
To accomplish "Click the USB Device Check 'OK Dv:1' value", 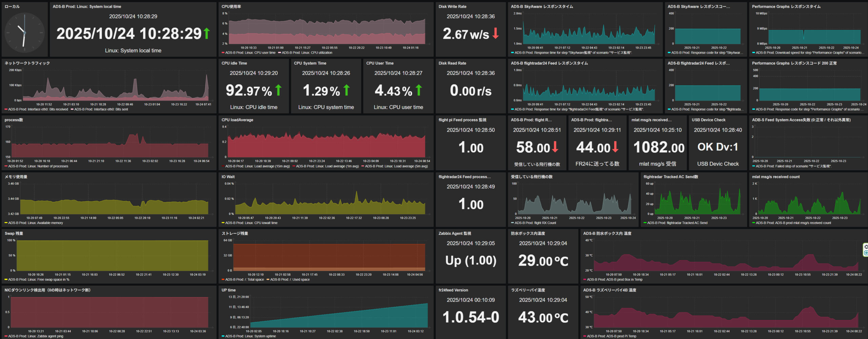I will coord(717,147).
